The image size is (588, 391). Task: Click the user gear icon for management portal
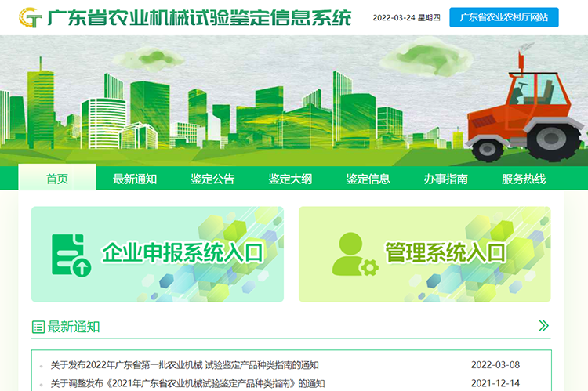[354, 255]
